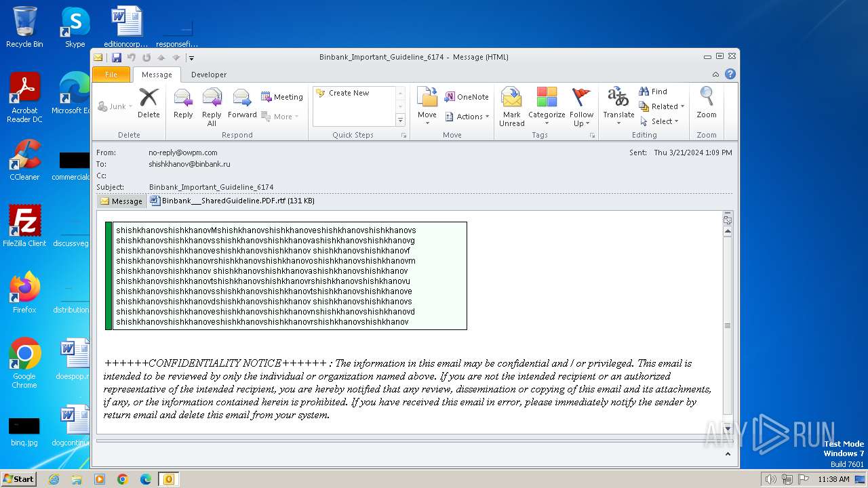868x488 pixels.
Task: Open the More respond options
Action: 280,117
